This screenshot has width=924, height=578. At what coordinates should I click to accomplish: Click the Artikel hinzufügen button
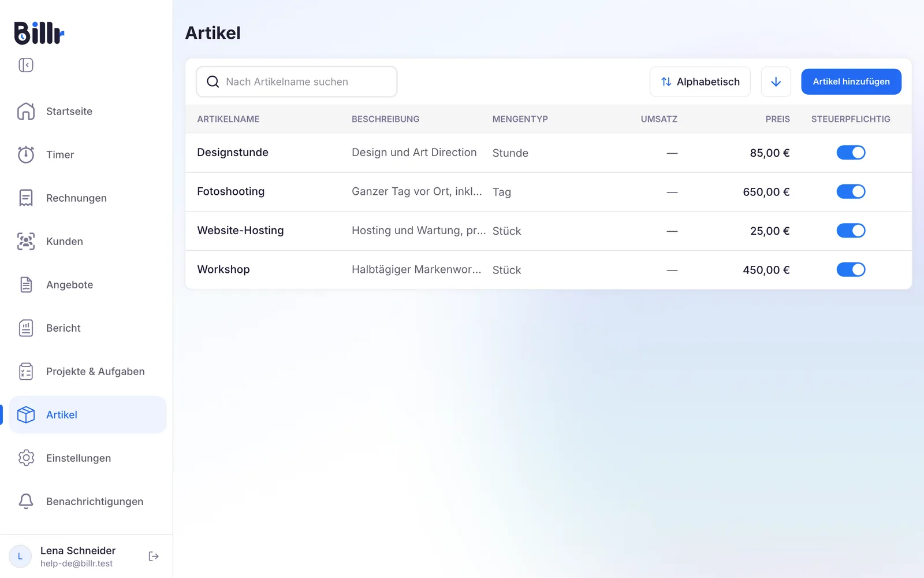coord(851,81)
